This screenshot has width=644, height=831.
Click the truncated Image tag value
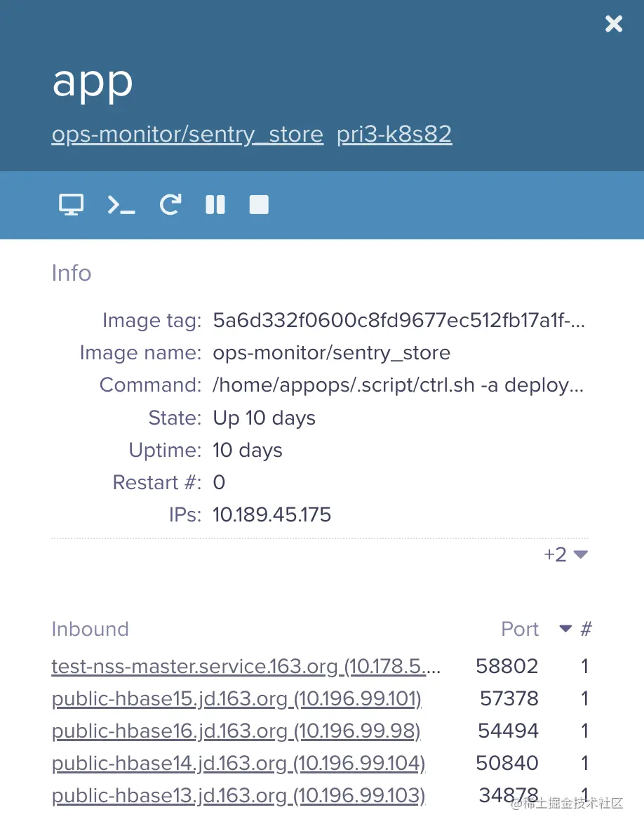pyautogui.click(x=398, y=321)
